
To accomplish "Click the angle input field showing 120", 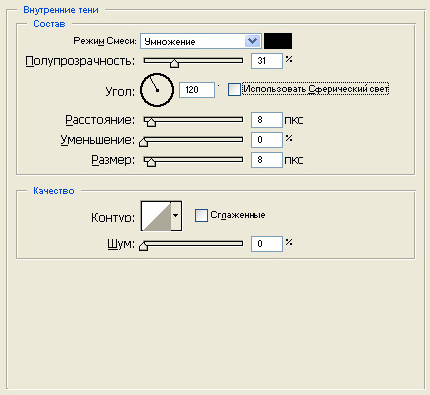I will [x=197, y=90].
